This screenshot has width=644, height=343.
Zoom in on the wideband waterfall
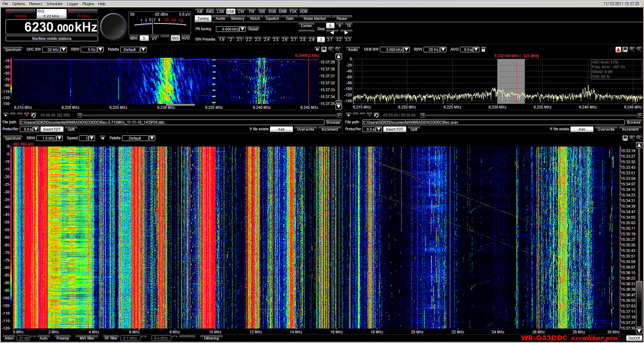point(632,138)
